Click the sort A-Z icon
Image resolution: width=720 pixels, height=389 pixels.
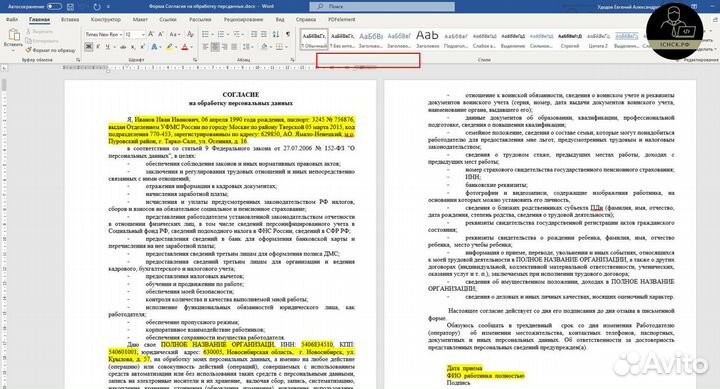coord(276,34)
